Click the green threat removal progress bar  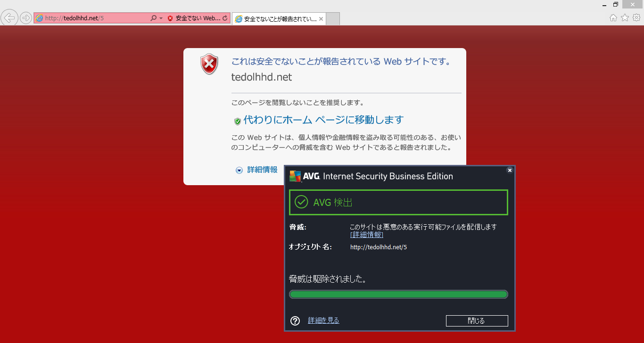(x=398, y=294)
